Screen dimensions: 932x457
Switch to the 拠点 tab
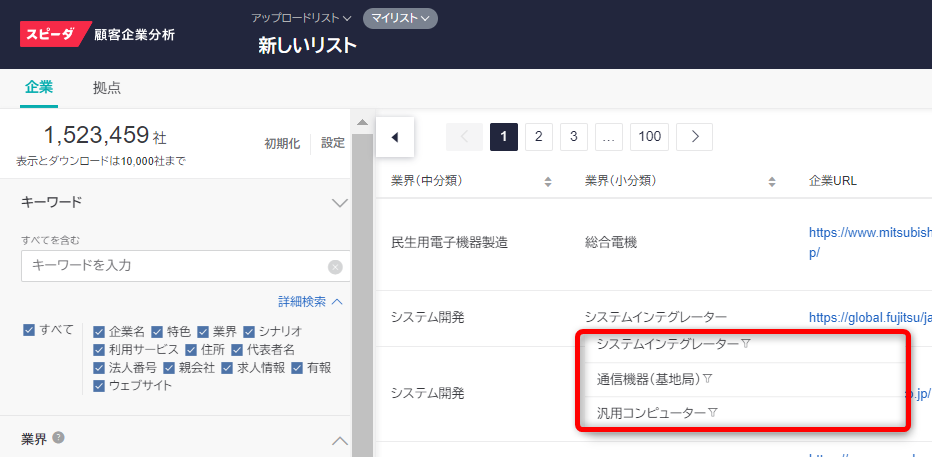pos(107,87)
